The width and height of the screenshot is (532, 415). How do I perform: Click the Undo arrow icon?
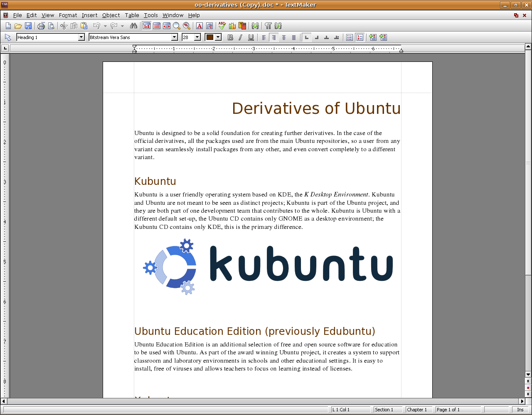coord(97,26)
